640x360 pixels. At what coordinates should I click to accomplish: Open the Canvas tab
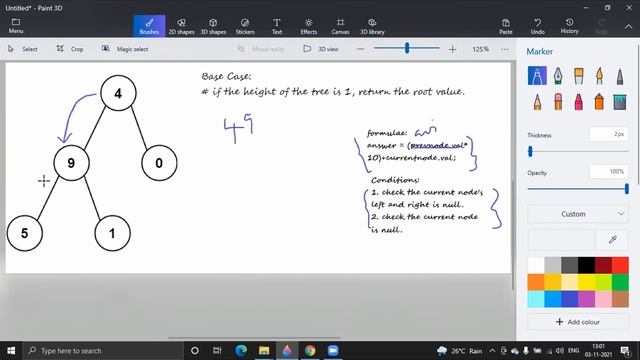pyautogui.click(x=340, y=26)
